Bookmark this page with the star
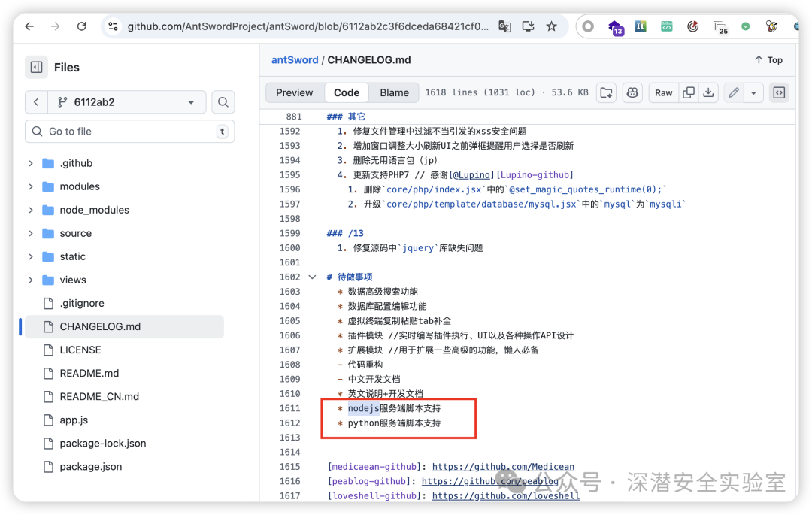 pos(551,26)
